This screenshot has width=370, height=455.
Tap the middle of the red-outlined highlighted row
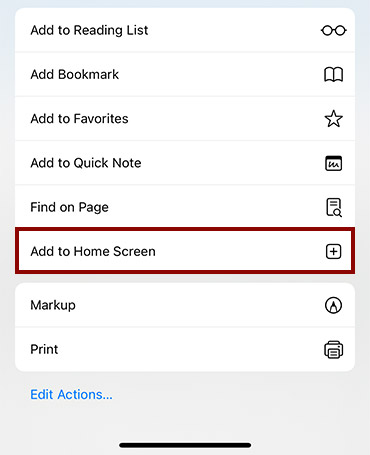click(x=185, y=251)
